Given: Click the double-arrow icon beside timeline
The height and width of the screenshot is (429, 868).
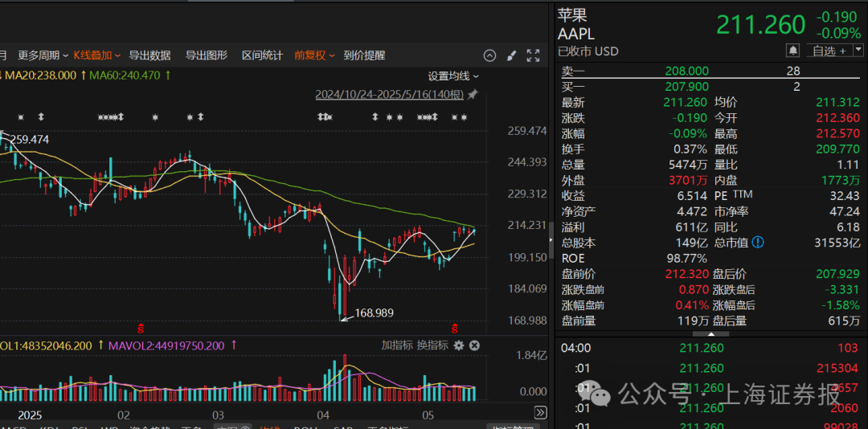Looking at the screenshot, I should coord(540,412).
